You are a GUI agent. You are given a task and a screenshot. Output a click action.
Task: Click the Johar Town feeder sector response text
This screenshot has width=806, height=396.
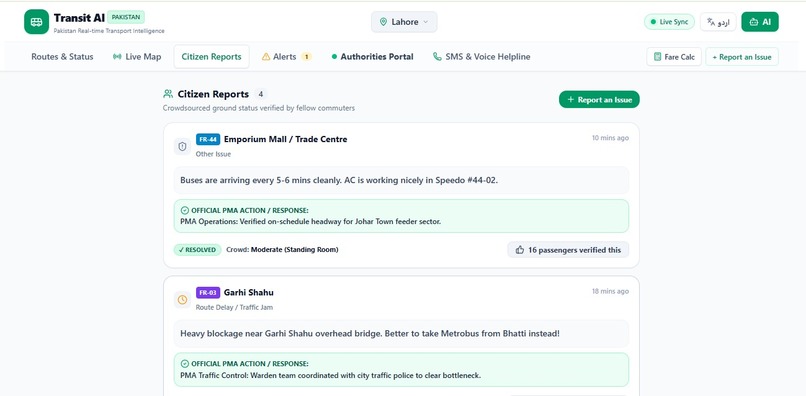tap(310, 222)
